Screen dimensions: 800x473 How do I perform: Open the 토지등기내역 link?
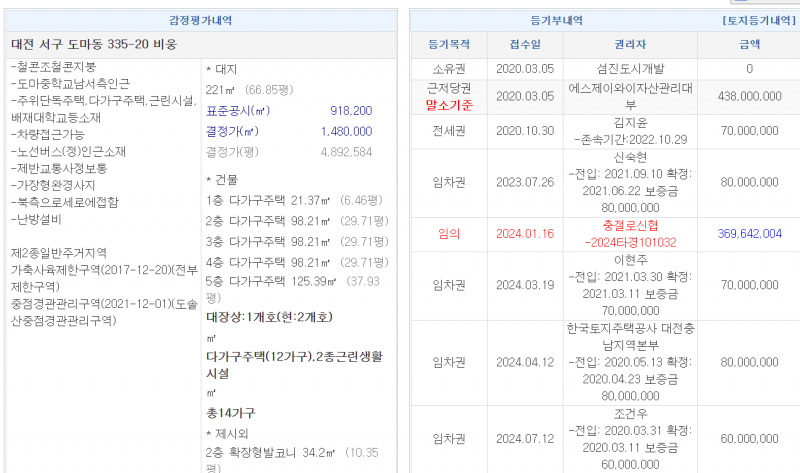(759, 20)
